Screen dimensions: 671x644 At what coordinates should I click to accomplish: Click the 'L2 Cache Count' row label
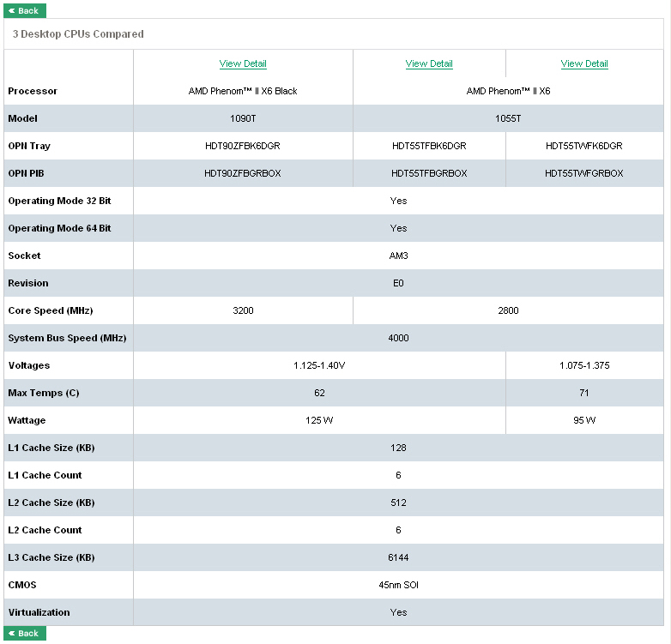(45, 530)
